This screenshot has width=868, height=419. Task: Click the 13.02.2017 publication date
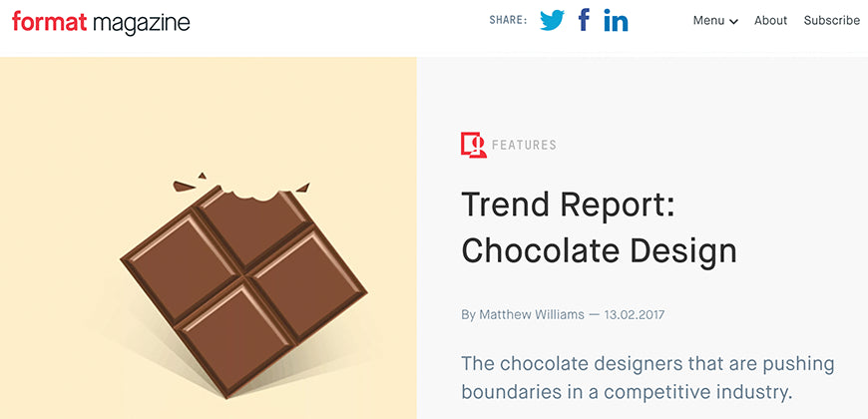click(634, 315)
